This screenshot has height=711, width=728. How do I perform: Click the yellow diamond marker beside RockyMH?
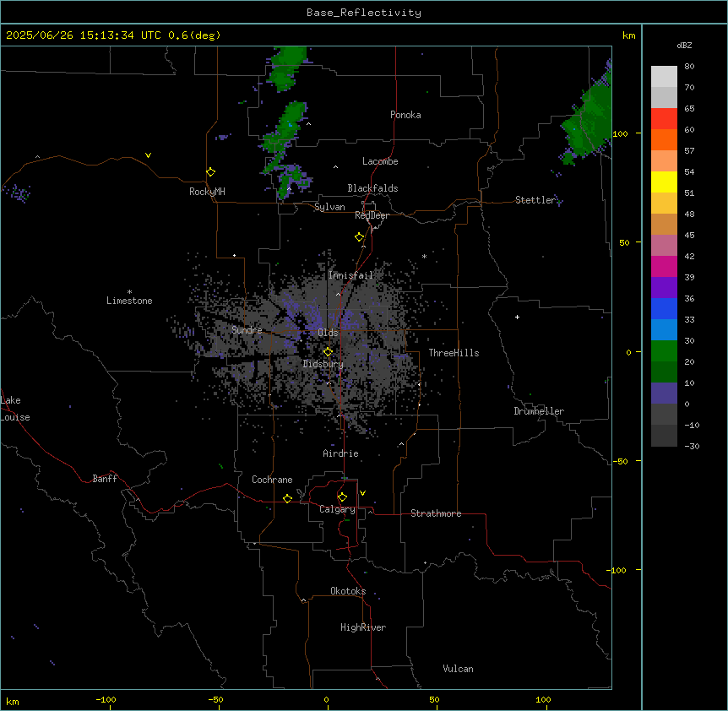pos(210,172)
